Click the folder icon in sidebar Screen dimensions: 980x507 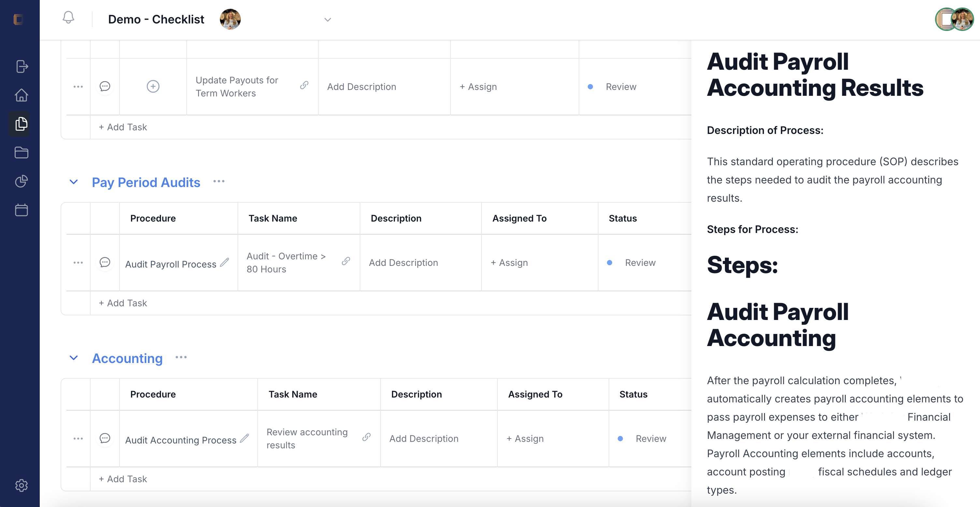pos(20,152)
